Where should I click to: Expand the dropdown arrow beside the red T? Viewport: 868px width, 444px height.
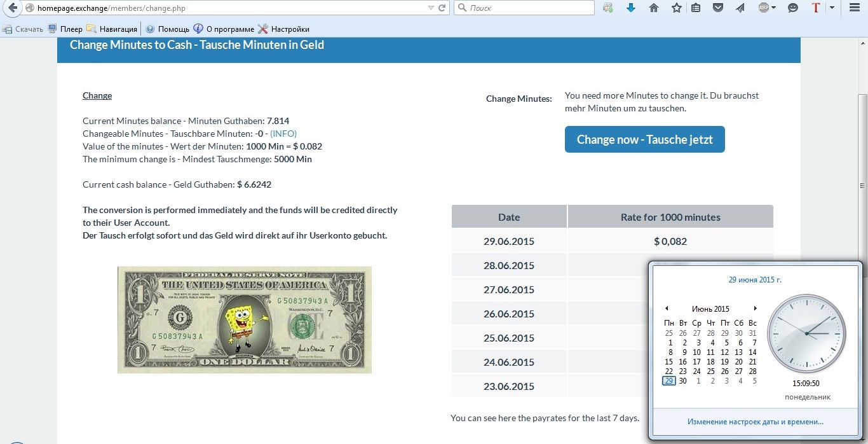coord(832,8)
